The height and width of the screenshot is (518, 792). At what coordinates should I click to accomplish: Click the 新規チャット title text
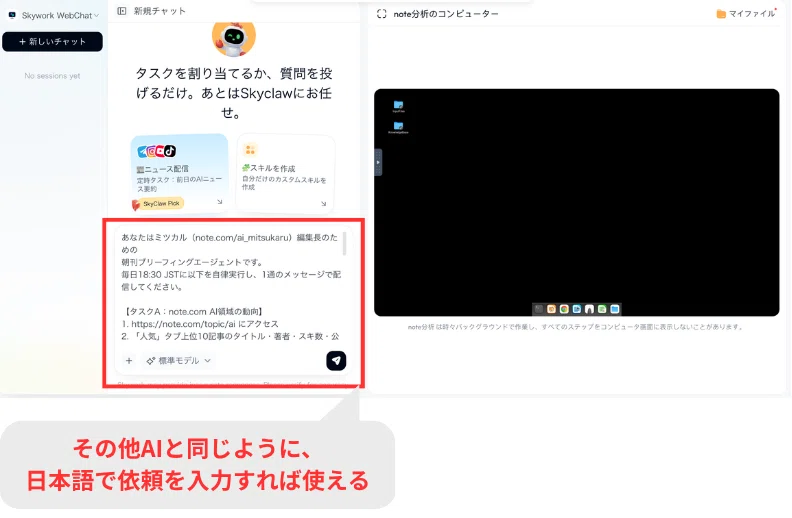(x=160, y=11)
